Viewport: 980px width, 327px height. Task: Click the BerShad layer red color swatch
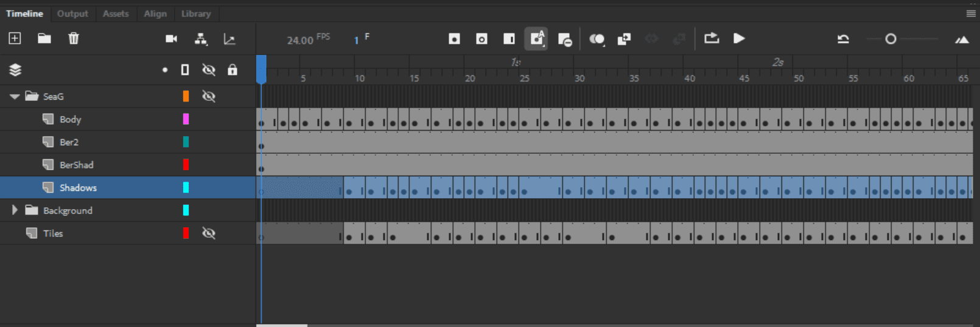point(186,165)
